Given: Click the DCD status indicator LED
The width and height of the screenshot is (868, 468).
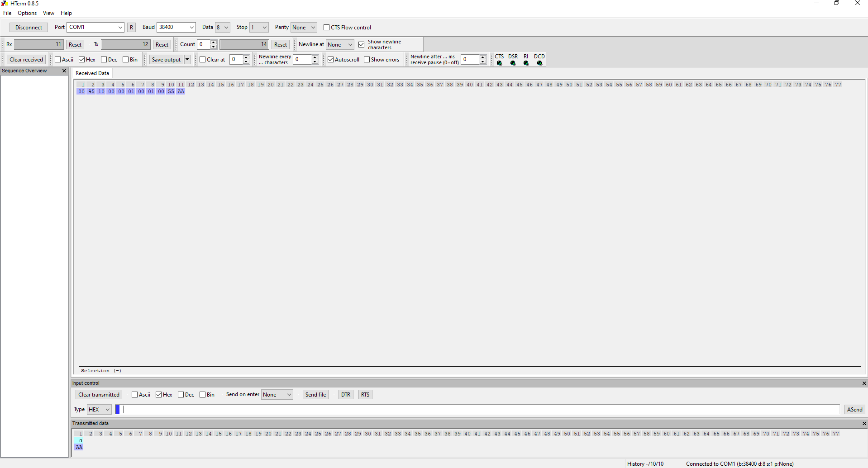Looking at the screenshot, I should click(x=539, y=63).
